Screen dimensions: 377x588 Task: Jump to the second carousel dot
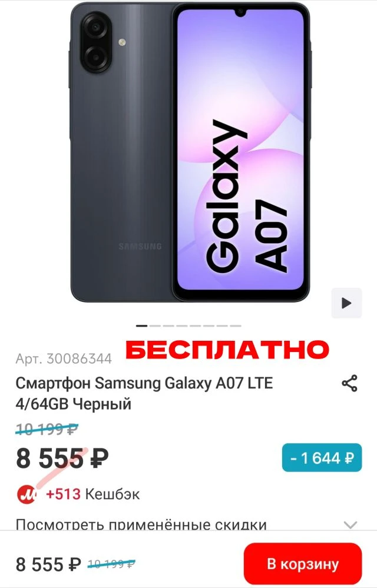[x=156, y=326]
